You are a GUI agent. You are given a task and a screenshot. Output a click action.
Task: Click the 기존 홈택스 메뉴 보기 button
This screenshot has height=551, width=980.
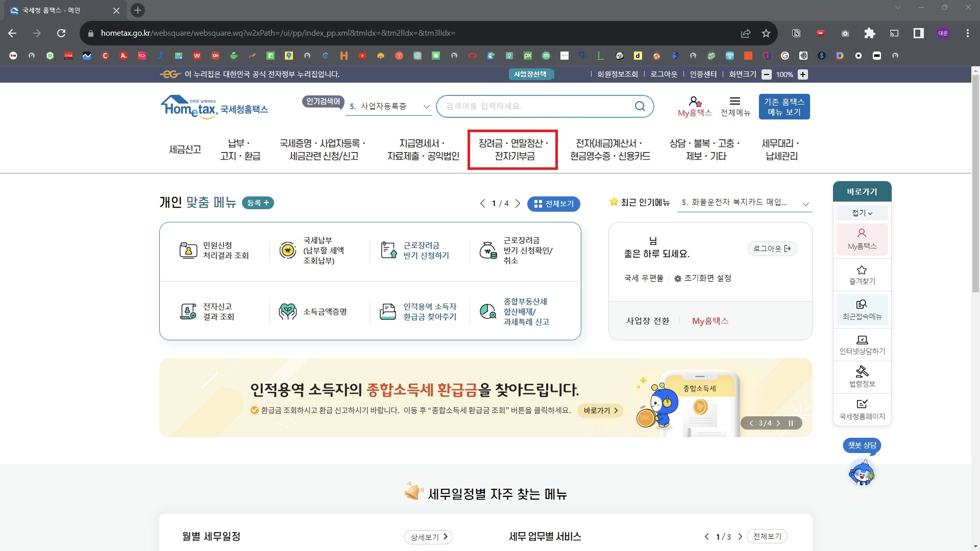[785, 106]
